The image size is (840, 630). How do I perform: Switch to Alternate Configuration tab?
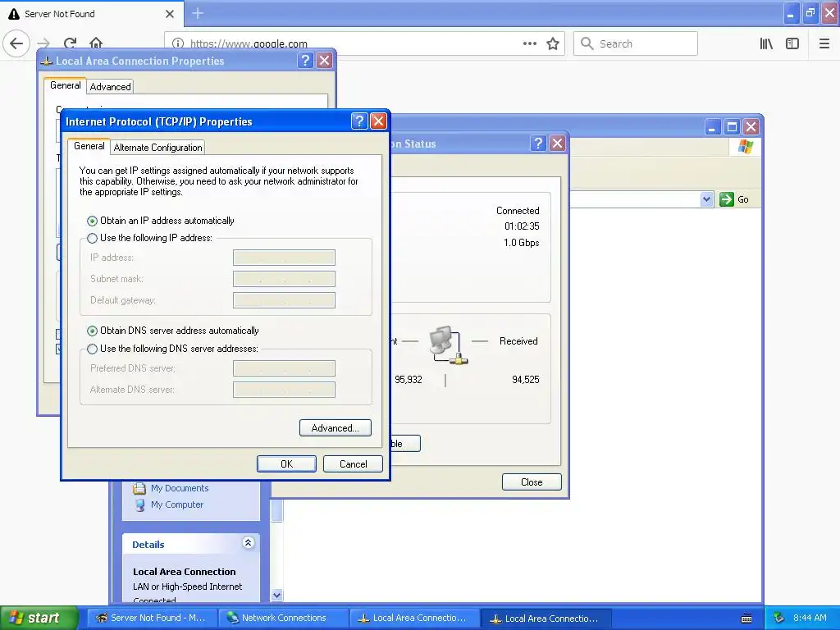(158, 148)
